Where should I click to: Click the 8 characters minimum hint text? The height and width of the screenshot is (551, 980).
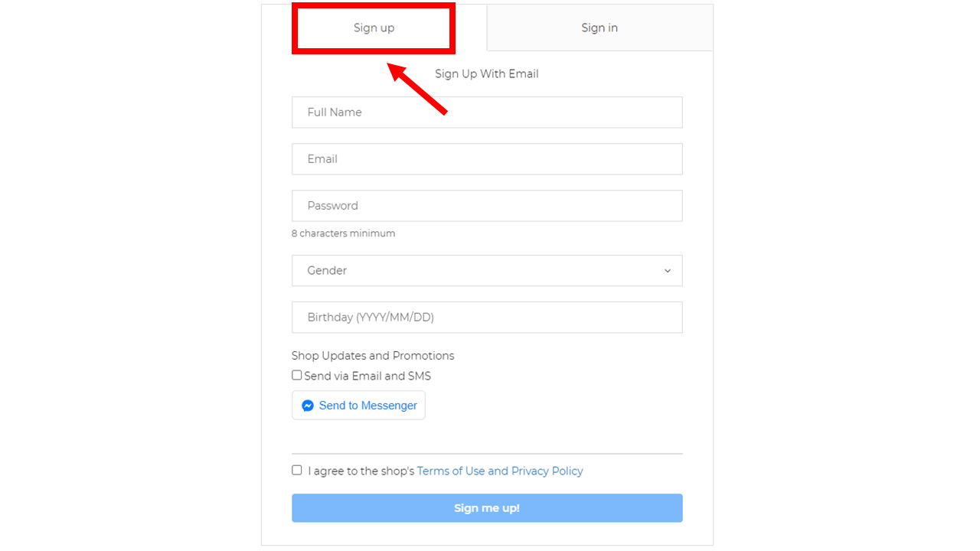pyautogui.click(x=344, y=233)
